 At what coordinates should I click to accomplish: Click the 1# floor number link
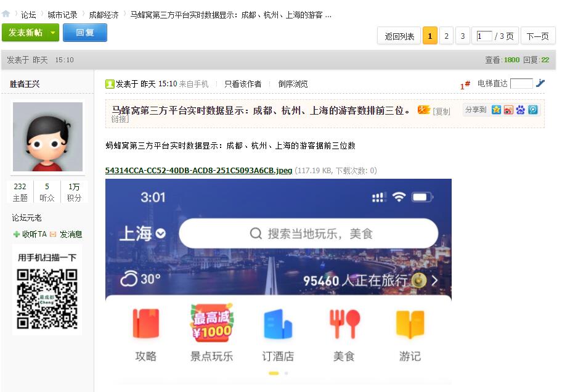click(x=465, y=85)
